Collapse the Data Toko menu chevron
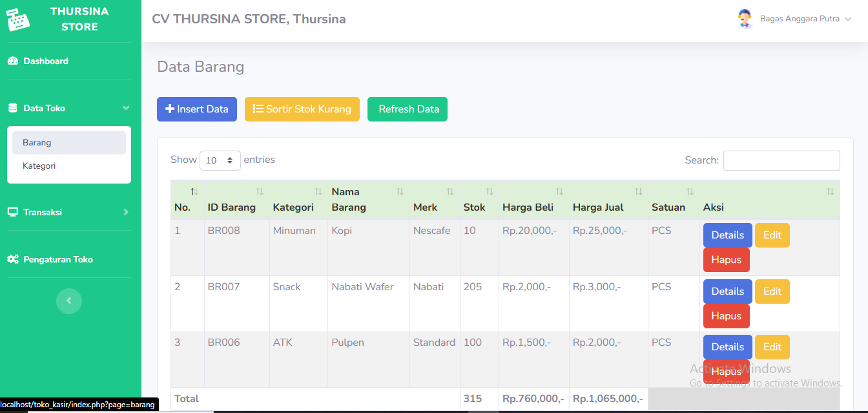The image size is (868, 413). coord(126,108)
